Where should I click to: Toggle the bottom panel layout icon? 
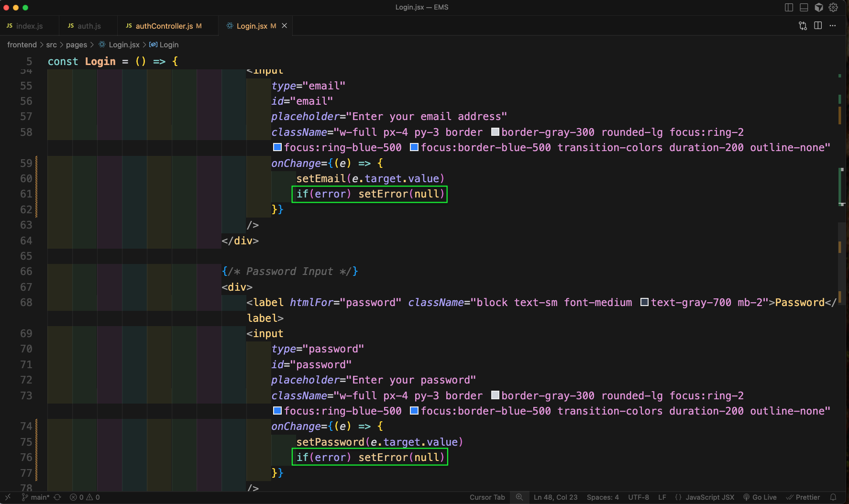pyautogui.click(x=804, y=7)
